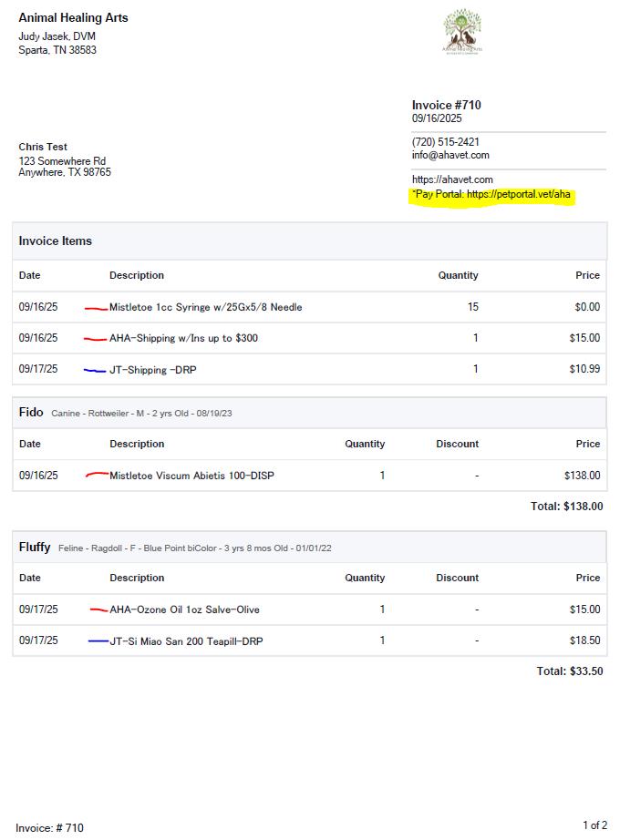
Task: Click the red mark beside Mistletoe 1cc Syringe
Action: (96, 309)
